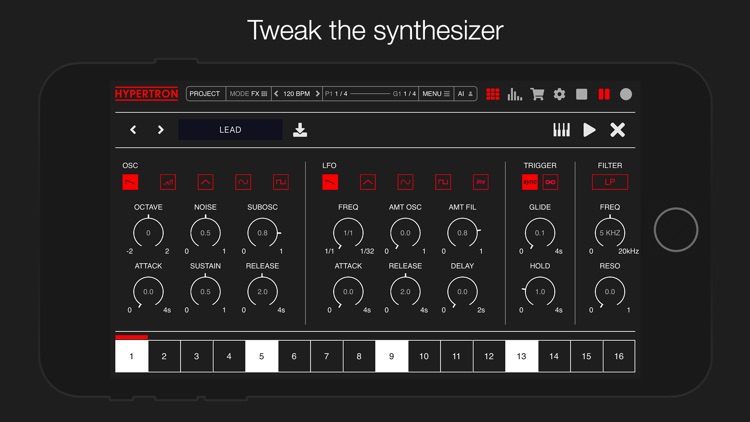Close the synthesizer editor panel
Viewport: 750px width, 422px height.
click(618, 130)
